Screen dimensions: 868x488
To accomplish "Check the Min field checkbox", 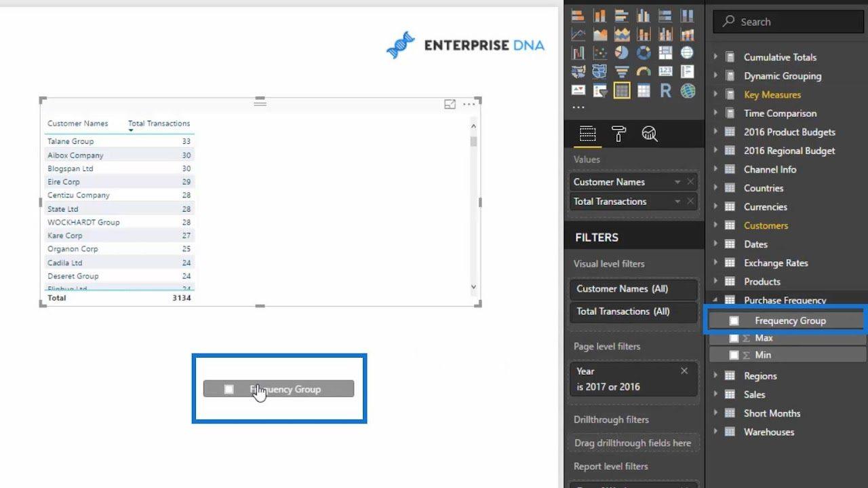I will tap(734, 355).
